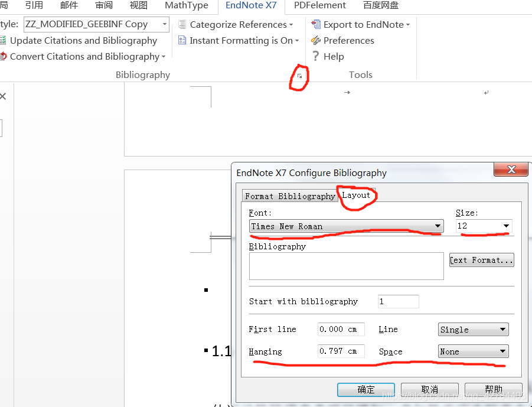Confirm dialog with 确定 button
The height and width of the screenshot is (407, 532).
click(365, 390)
